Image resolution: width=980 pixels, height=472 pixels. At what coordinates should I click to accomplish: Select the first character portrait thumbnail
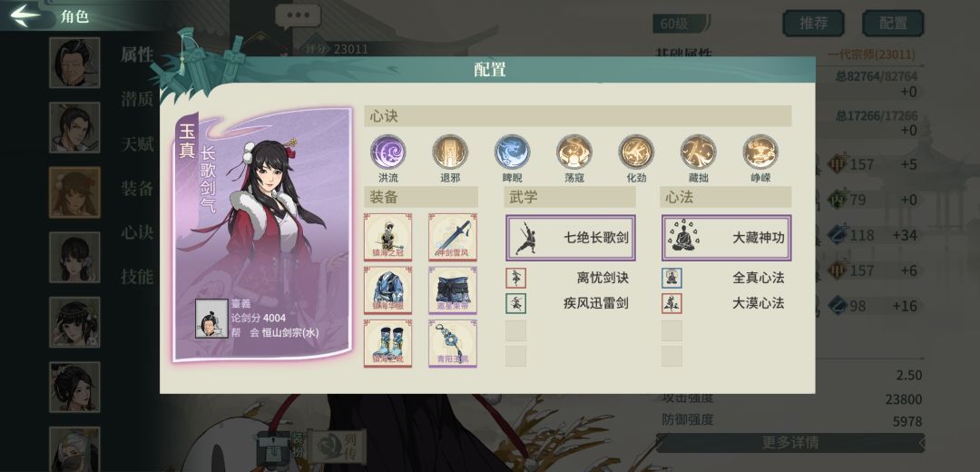[75, 63]
